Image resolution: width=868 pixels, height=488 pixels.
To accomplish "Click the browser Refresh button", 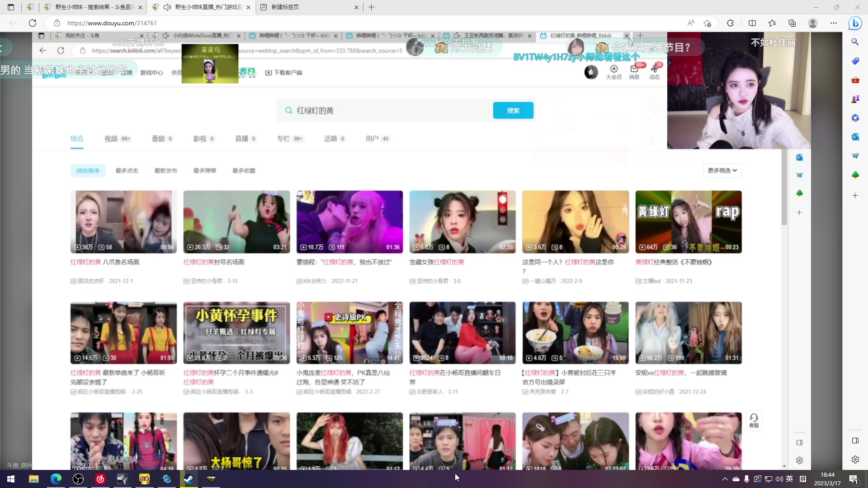I will (33, 23).
